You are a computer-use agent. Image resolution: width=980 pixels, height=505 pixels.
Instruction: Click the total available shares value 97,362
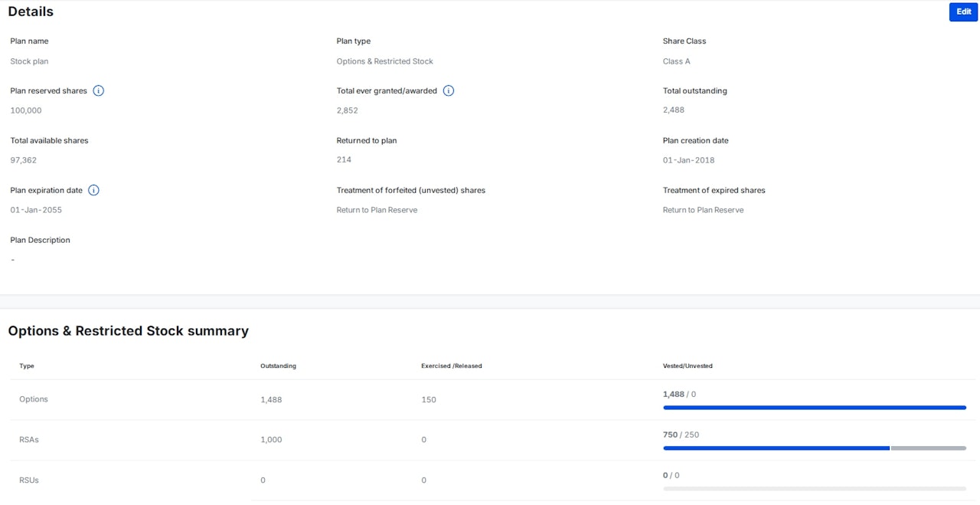click(24, 160)
